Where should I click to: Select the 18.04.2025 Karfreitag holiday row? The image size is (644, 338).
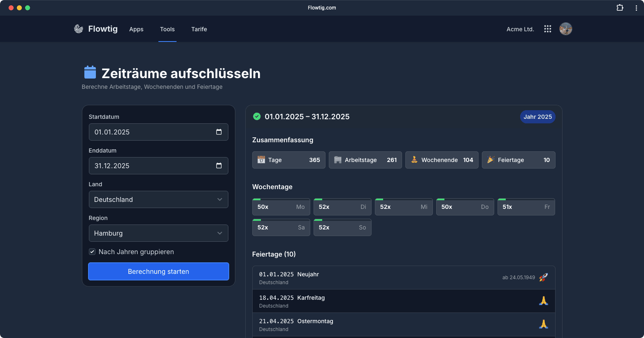[x=404, y=301]
